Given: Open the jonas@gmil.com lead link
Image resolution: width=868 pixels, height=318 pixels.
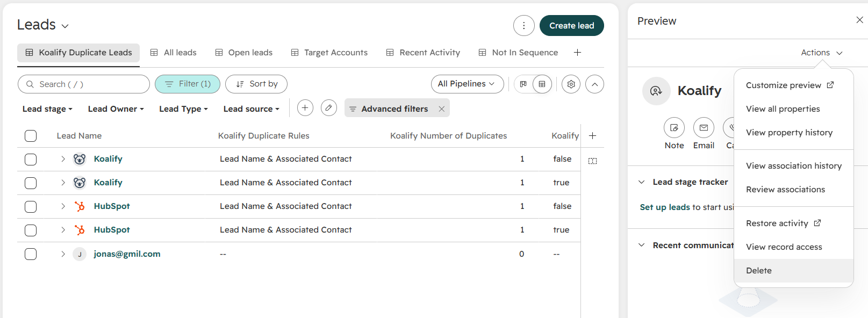Looking at the screenshot, I should coord(127,254).
